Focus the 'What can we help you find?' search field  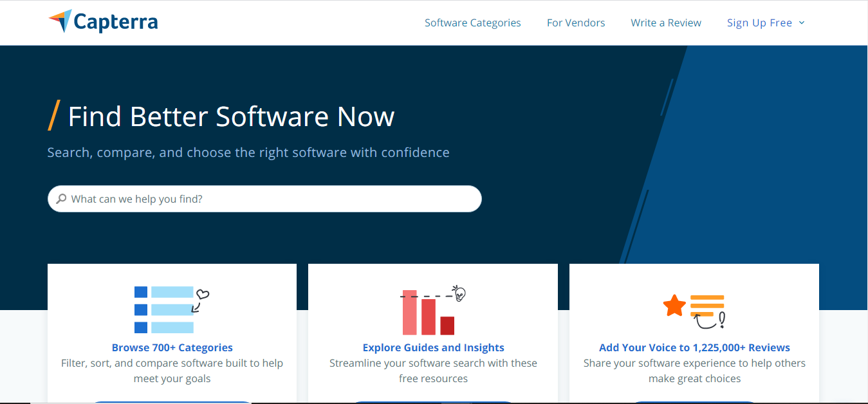point(264,199)
